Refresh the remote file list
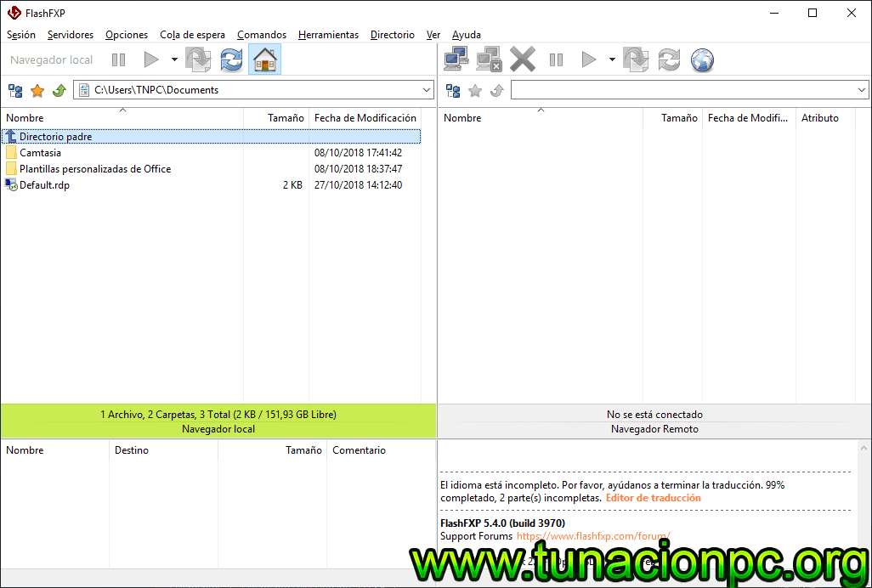872x588 pixels. click(669, 59)
